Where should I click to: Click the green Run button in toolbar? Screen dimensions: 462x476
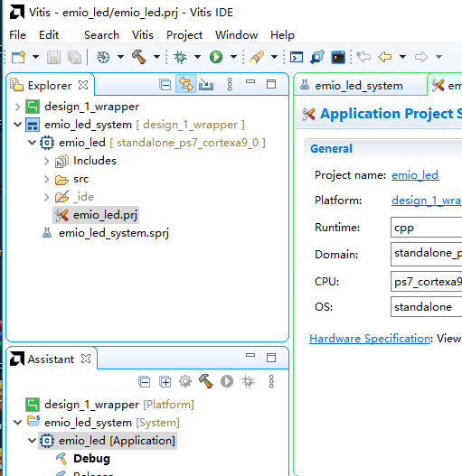pos(216,57)
